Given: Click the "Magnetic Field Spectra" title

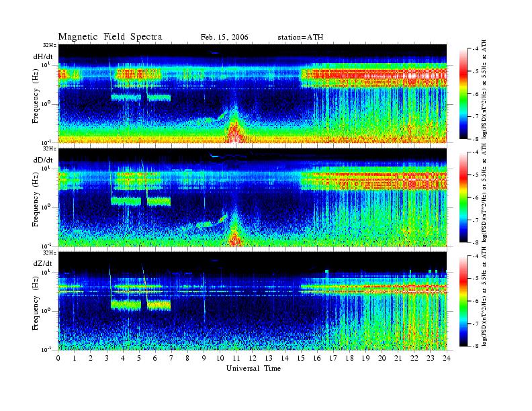Looking at the screenshot, I should [110, 37].
